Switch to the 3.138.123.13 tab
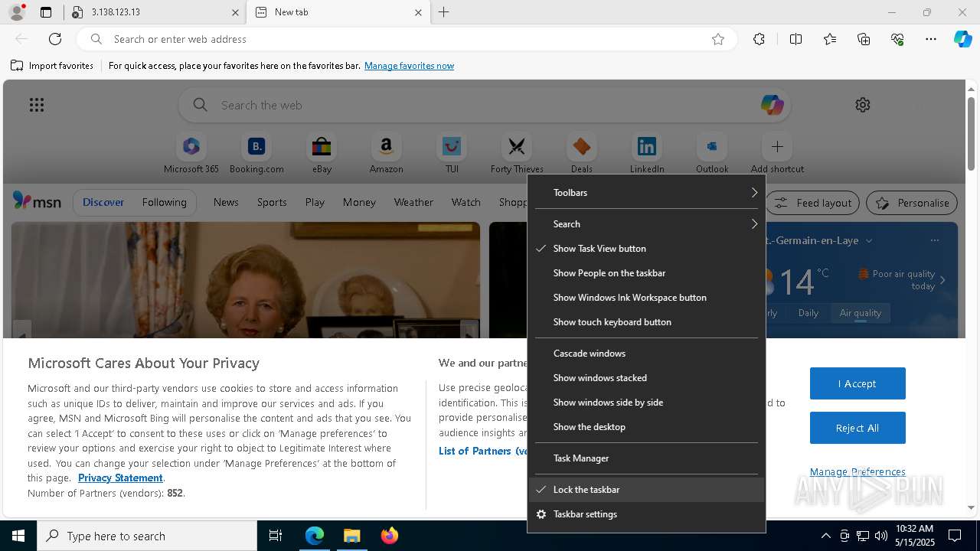The width and height of the screenshot is (980, 551). point(155,12)
